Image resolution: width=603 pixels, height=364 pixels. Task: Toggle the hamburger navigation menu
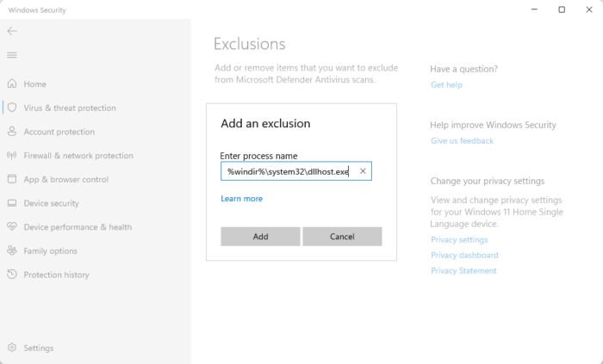tap(12, 55)
